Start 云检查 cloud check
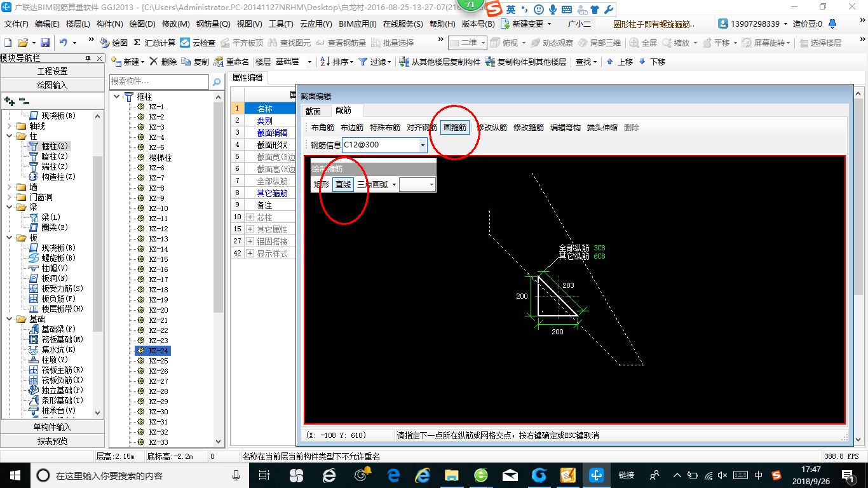868x488 pixels. [198, 43]
